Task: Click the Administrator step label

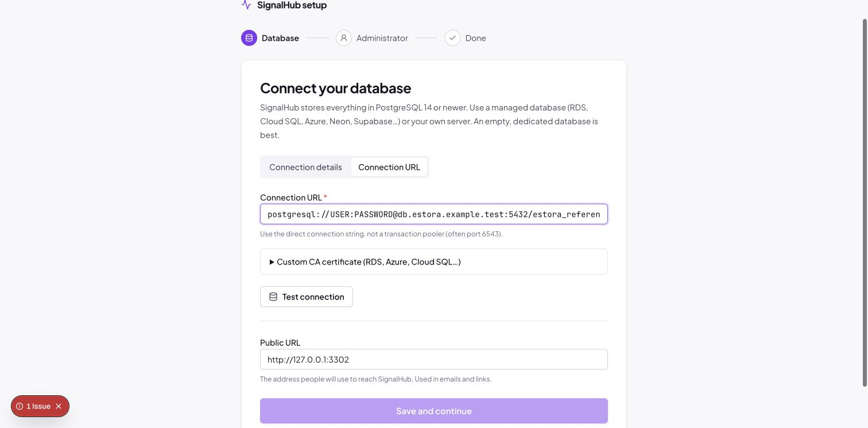Action: (382, 38)
